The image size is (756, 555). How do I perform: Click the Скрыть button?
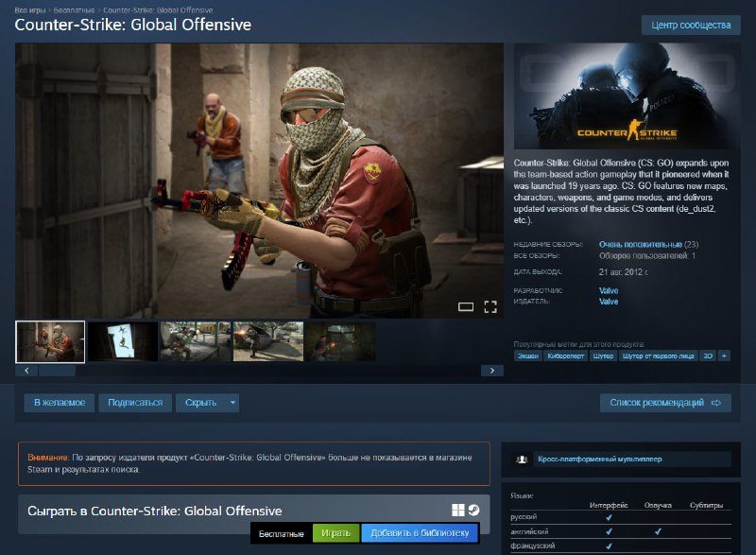(x=200, y=403)
